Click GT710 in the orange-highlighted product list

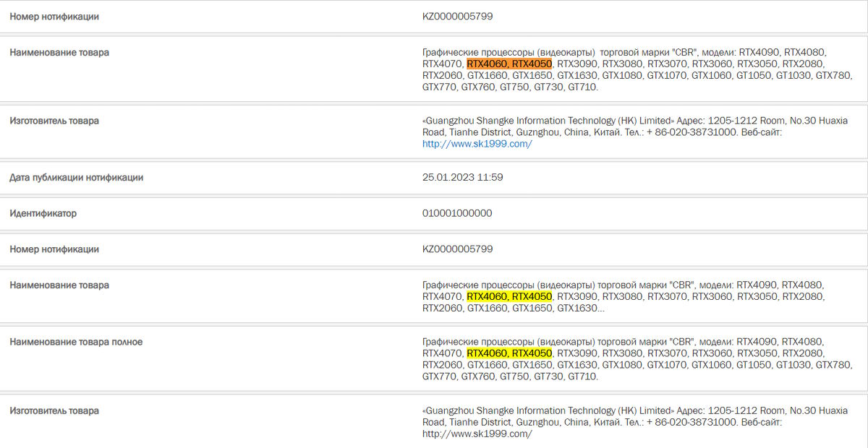tap(582, 87)
